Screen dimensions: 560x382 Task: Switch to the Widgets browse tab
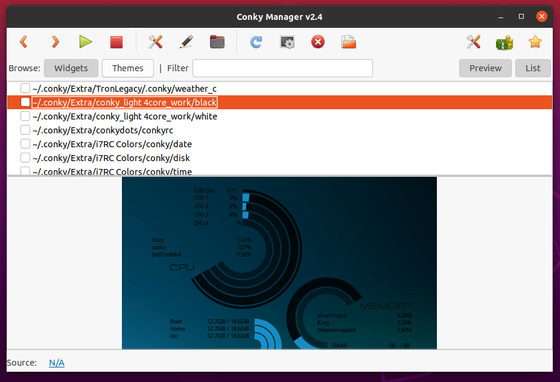(x=71, y=68)
